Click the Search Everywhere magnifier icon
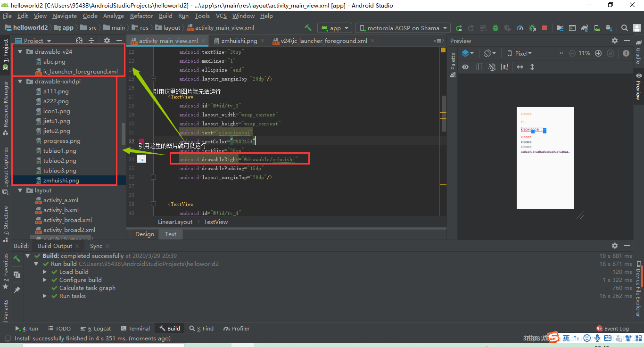The width and height of the screenshot is (644, 347). click(x=625, y=28)
